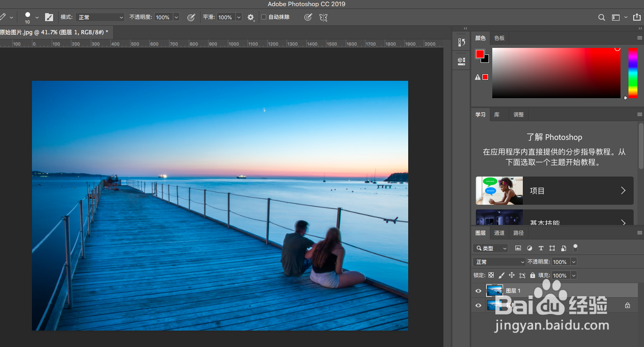Toggle pressure for size icon beside 自动抹除

click(308, 17)
